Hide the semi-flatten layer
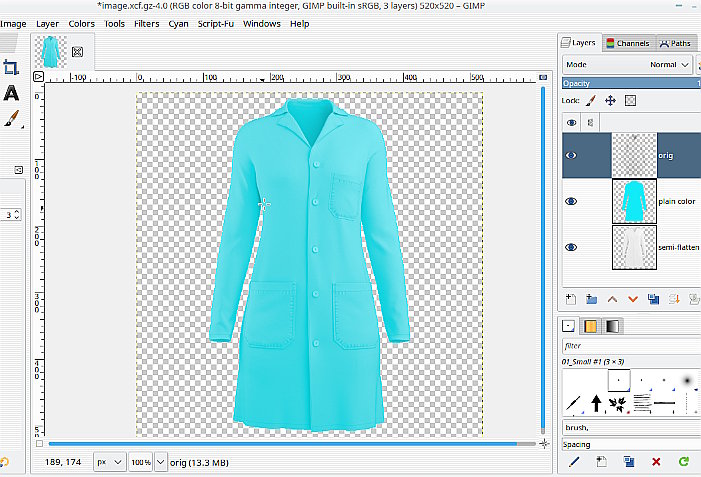 click(x=571, y=247)
